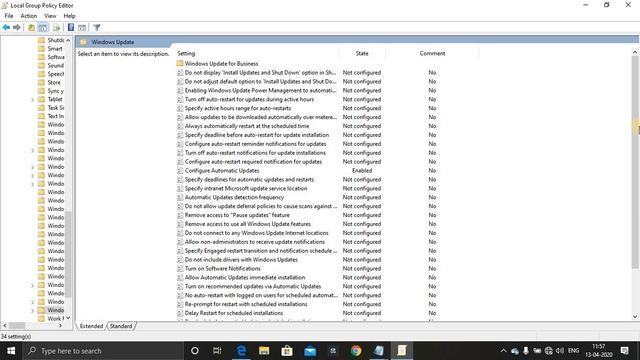Open Windows Start button

tap(11, 351)
